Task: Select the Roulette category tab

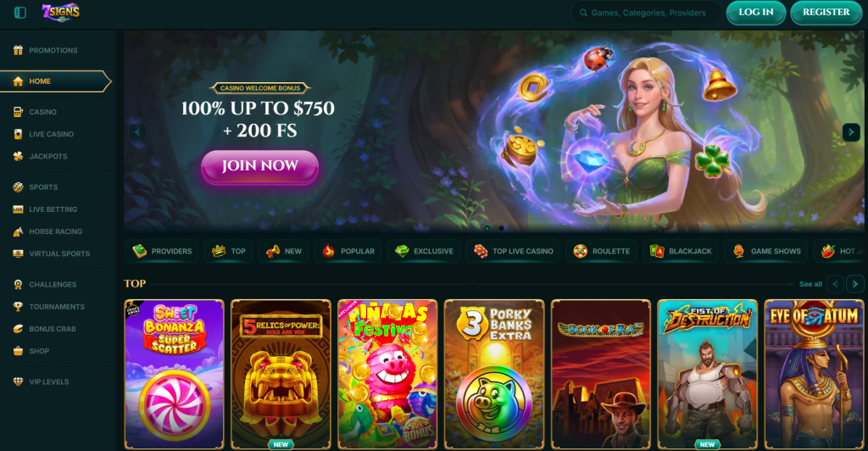Action: point(601,251)
